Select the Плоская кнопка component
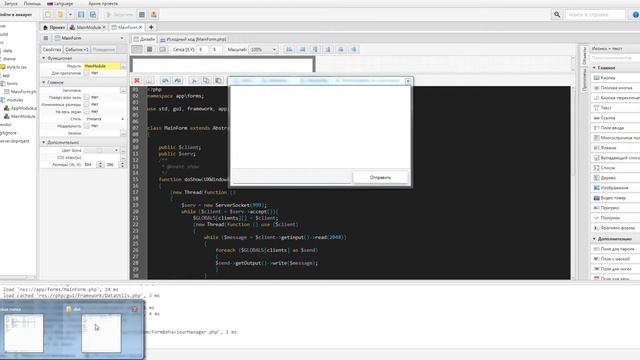Image resolution: width=640 pixels, height=360 pixels. tap(616, 88)
